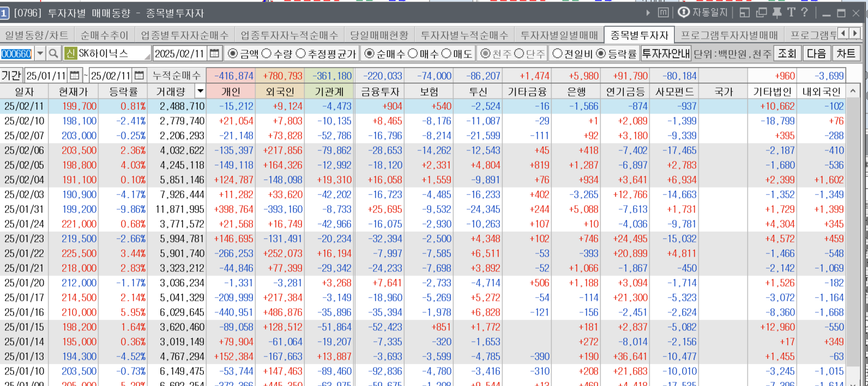Expand the stock code dropdown arrow

tap(40, 53)
